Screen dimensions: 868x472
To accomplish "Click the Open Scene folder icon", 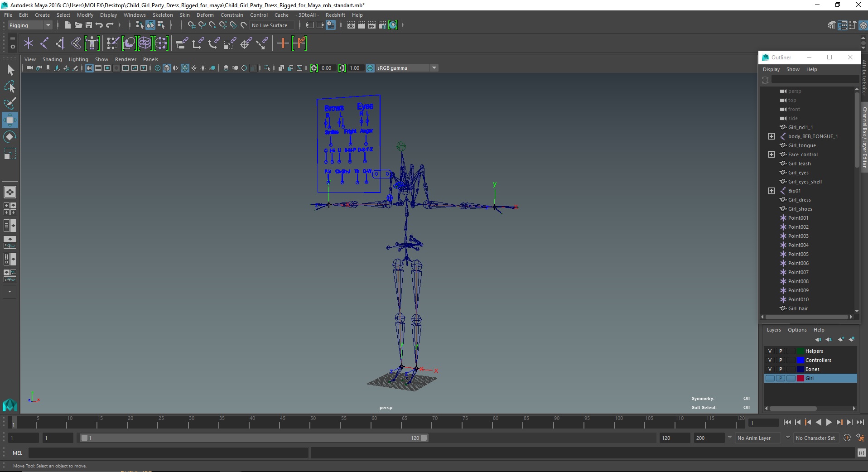I will [x=78, y=25].
